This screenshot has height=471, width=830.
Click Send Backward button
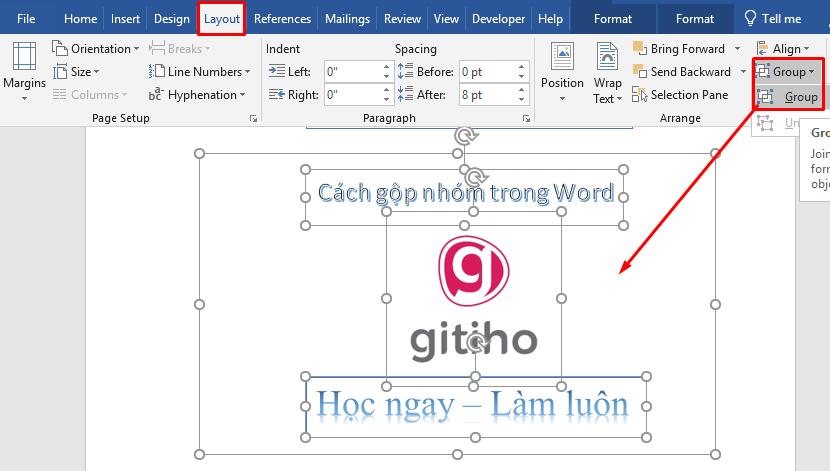(682, 71)
